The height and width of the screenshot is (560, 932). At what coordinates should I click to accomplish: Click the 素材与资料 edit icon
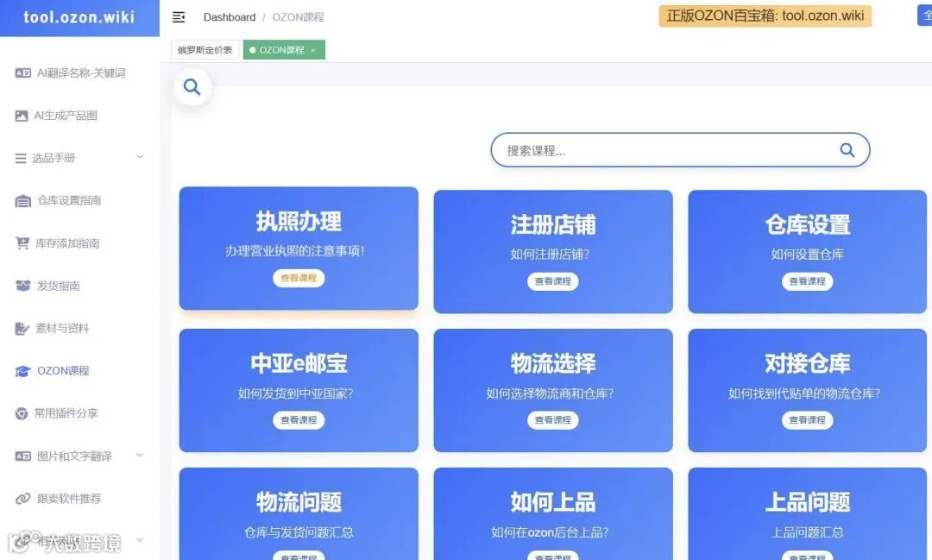pos(22,328)
